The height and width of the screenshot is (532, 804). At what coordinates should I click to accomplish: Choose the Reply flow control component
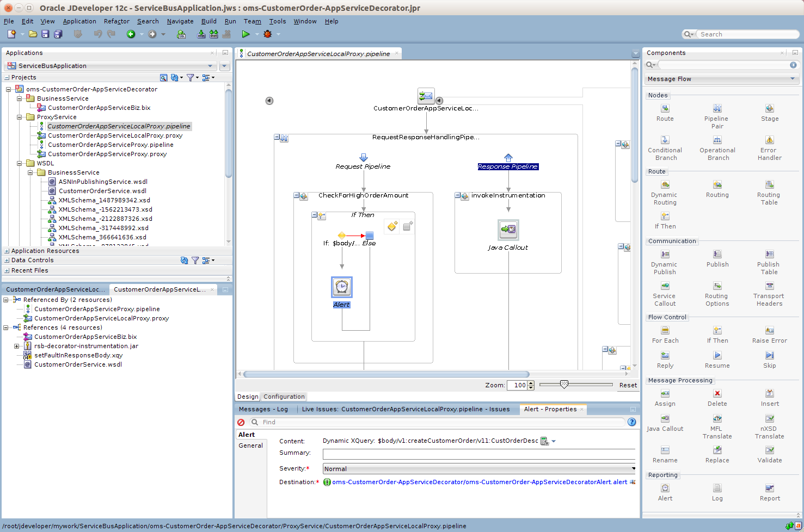(665, 360)
